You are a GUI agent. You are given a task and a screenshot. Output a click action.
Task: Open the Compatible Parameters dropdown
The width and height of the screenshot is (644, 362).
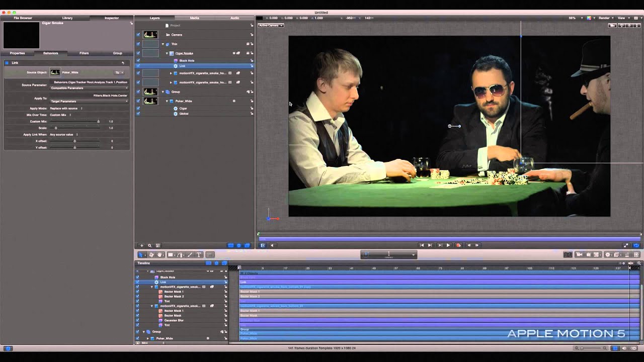pyautogui.click(x=89, y=88)
